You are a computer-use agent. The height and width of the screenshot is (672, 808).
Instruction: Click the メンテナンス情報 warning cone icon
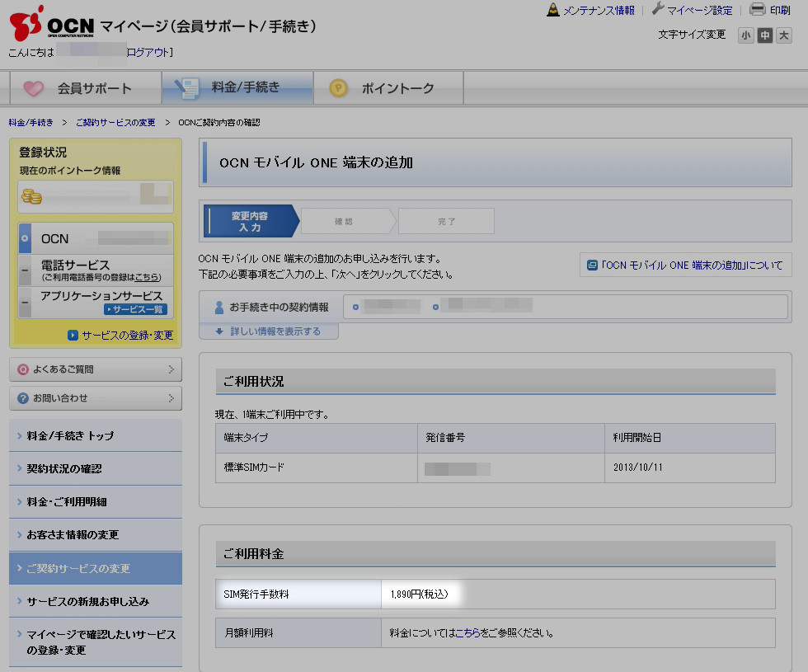pyautogui.click(x=552, y=9)
